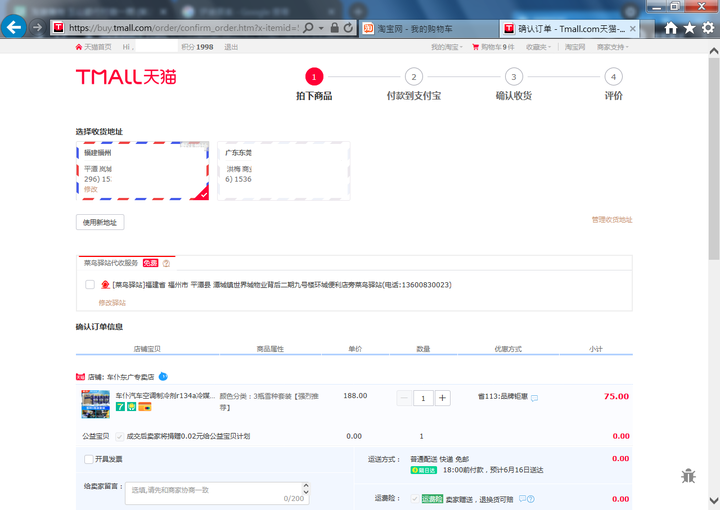The width and height of the screenshot is (720, 510).
Task: Open address bar dropdown arrow
Action: coord(321,28)
